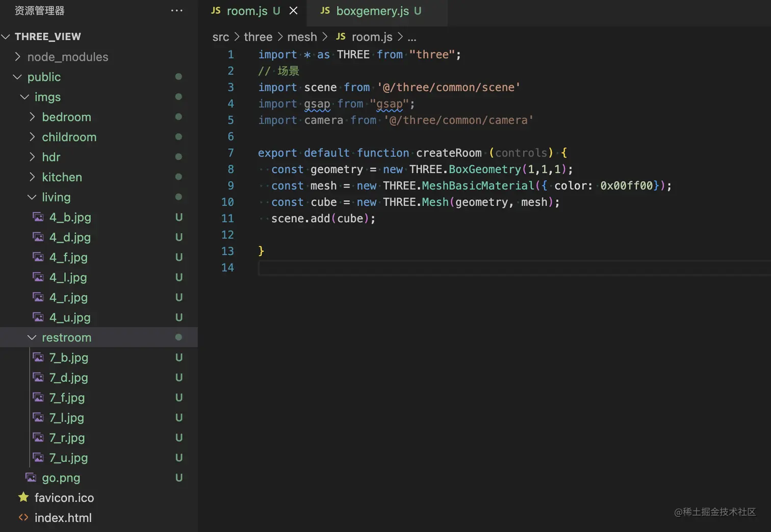
Task: Select the 4_l.jpg file name
Action: point(68,278)
